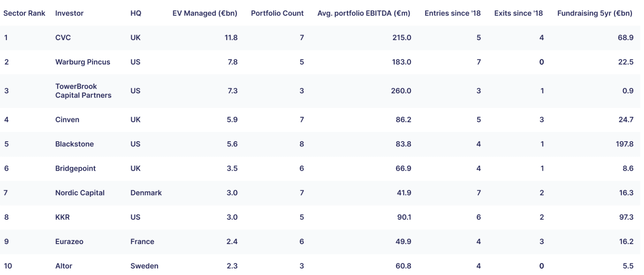Click the average EBITDA value 90.1

404,217
